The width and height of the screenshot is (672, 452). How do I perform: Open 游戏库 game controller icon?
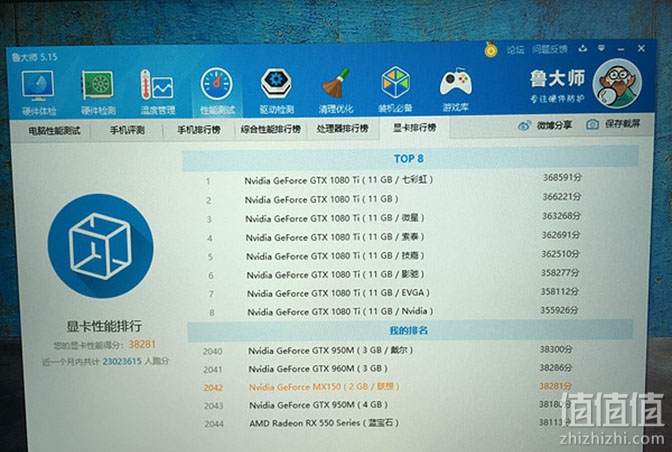(455, 89)
